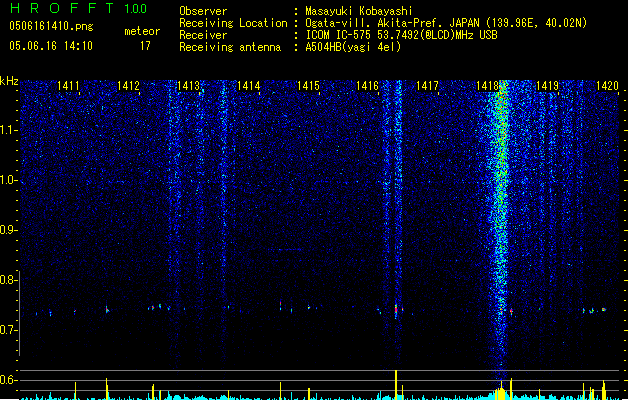Click the 1420 time axis marker
Image resolution: width=629 pixels, height=400 pixels.
(607, 86)
